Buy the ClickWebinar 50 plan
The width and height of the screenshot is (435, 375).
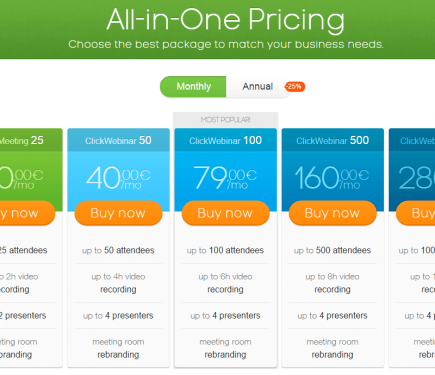pyautogui.click(x=118, y=213)
